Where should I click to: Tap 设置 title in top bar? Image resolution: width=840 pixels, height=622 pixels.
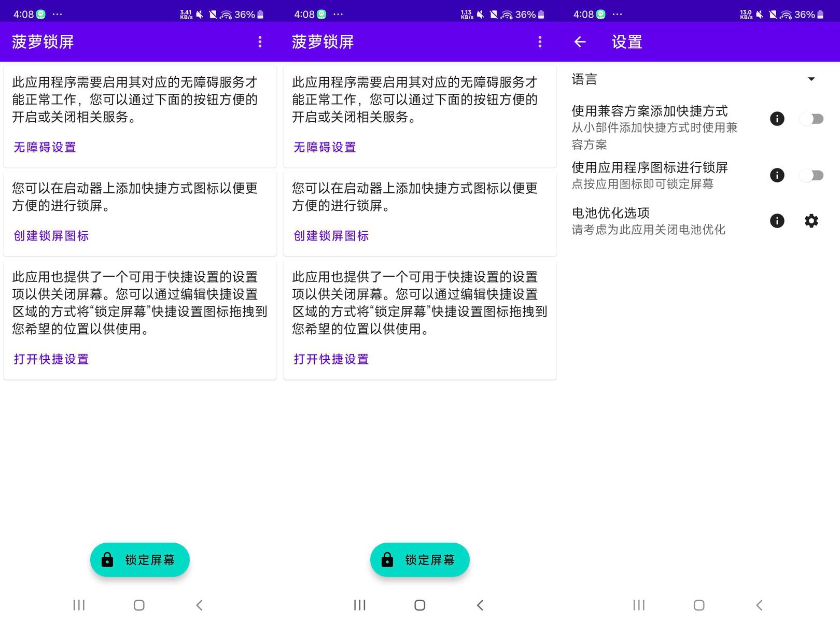[x=627, y=42]
